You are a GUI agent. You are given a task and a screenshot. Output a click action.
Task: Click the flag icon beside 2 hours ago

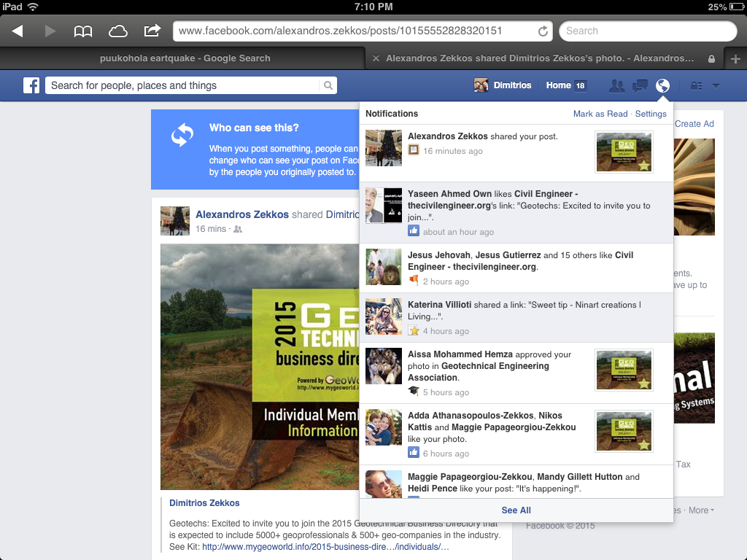point(414,280)
